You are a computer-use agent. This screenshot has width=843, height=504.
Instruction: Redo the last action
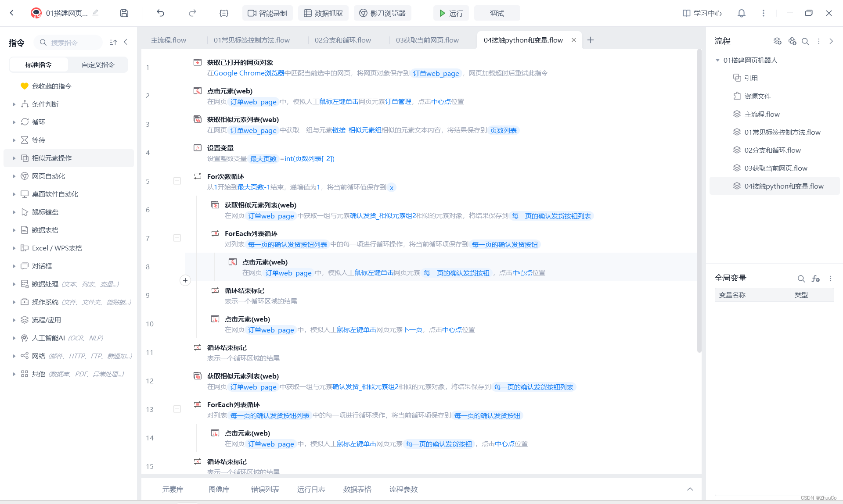pyautogui.click(x=192, y=13)
